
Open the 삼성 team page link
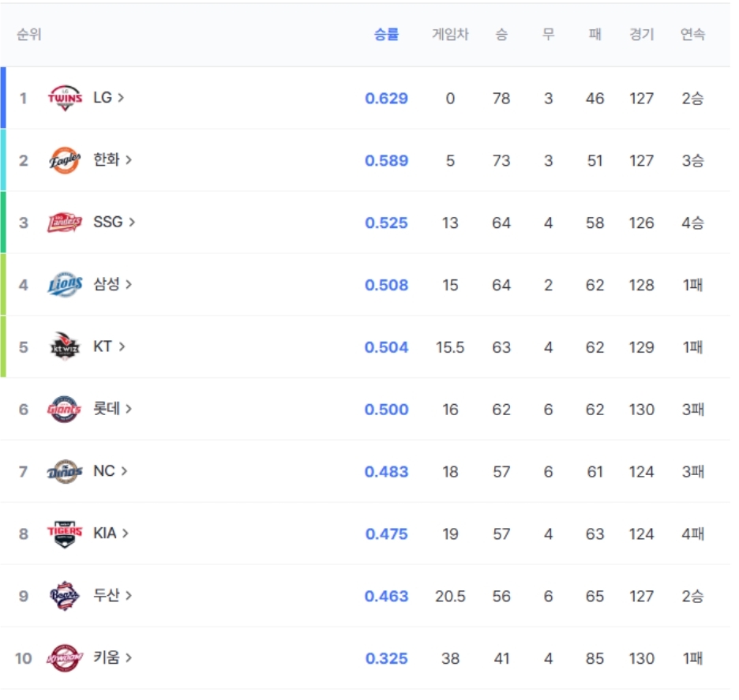113,284
